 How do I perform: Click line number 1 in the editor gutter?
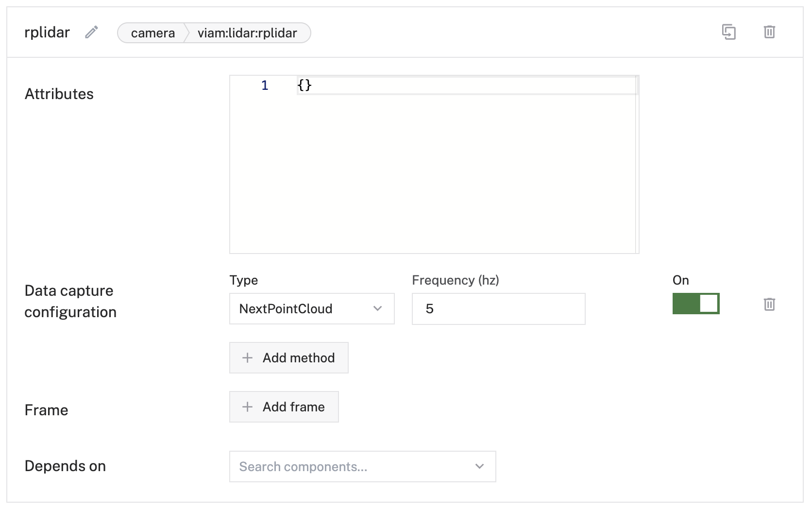[265, 85]
